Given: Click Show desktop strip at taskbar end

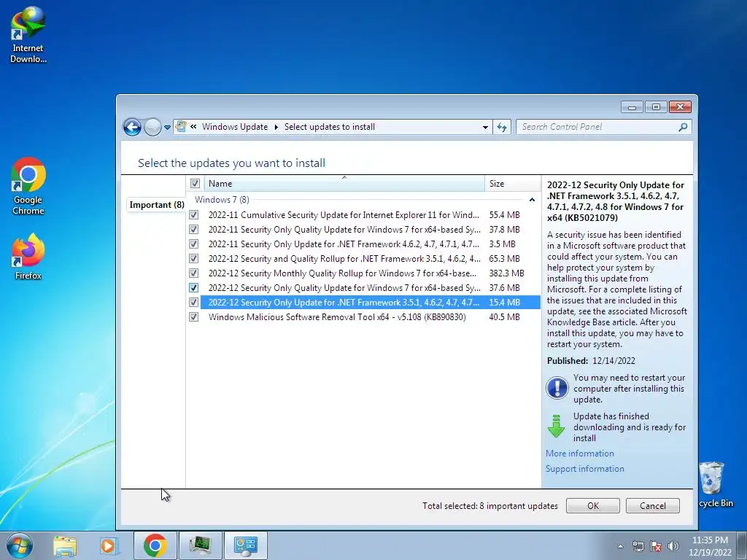Looking at the screenshot, I should tap(743, 545).
